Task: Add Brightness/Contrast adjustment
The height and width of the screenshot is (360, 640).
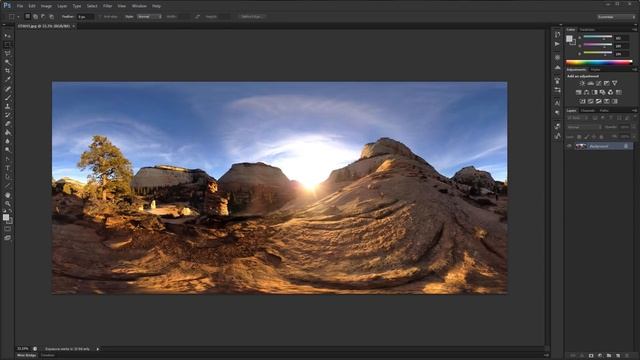Action: coord(582,83)
